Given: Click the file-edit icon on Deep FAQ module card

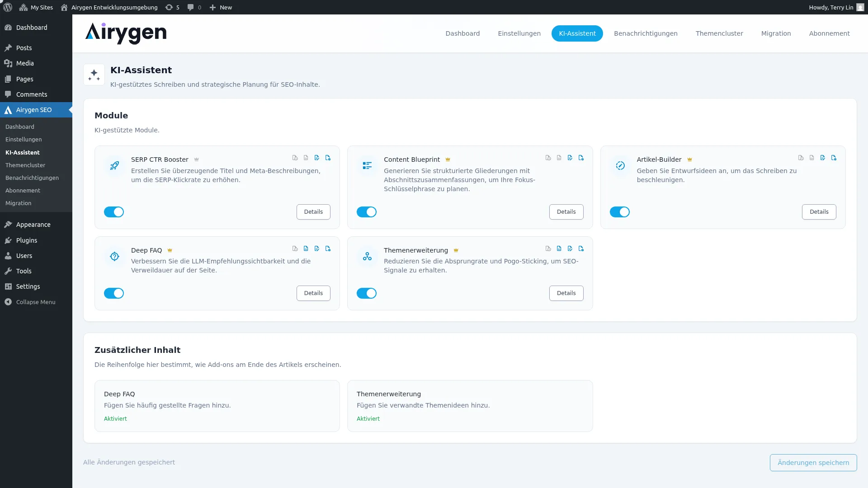Looking at the screenshot, I should pyautogui.click(x=317, y=249).
